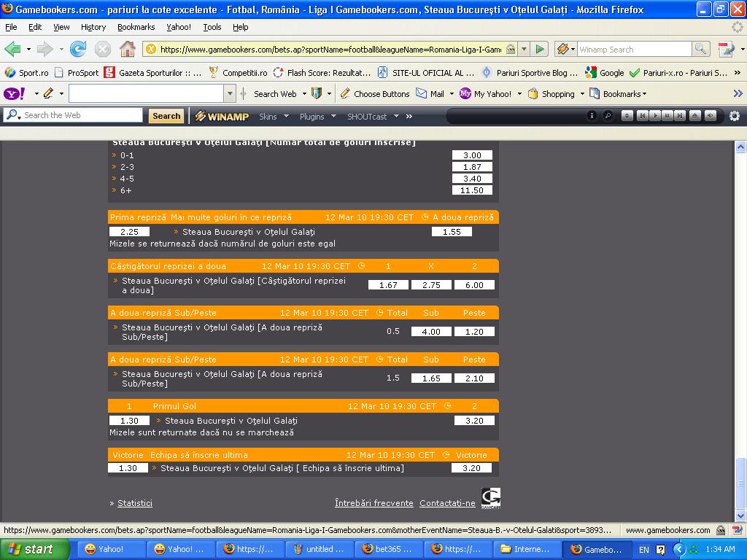Click Winamp previous track button
747x560 pixels.
[x=642, y=116]
